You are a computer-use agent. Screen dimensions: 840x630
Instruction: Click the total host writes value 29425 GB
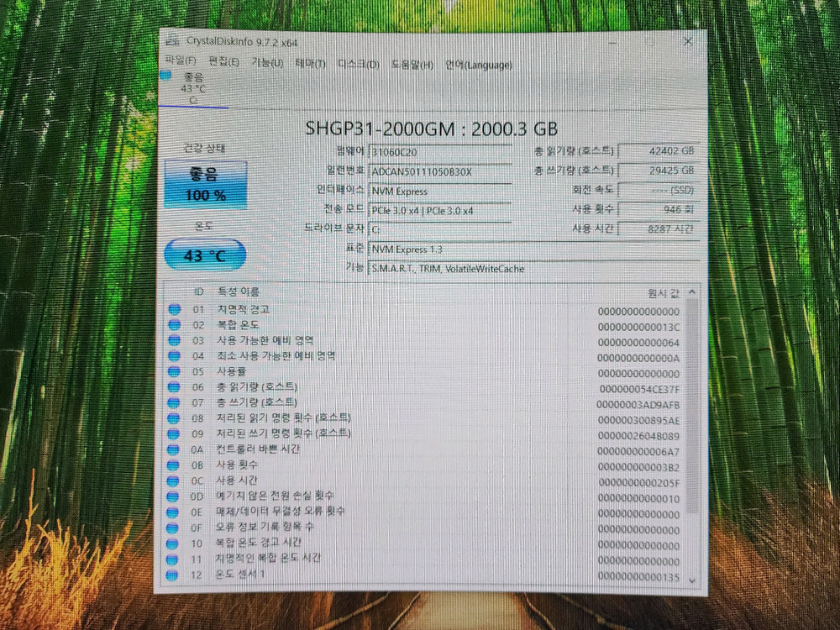click(659, 171)
